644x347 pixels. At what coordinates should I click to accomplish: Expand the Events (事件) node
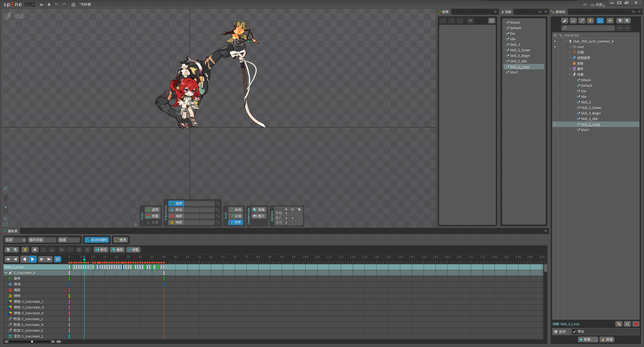[x=570, y=69]
